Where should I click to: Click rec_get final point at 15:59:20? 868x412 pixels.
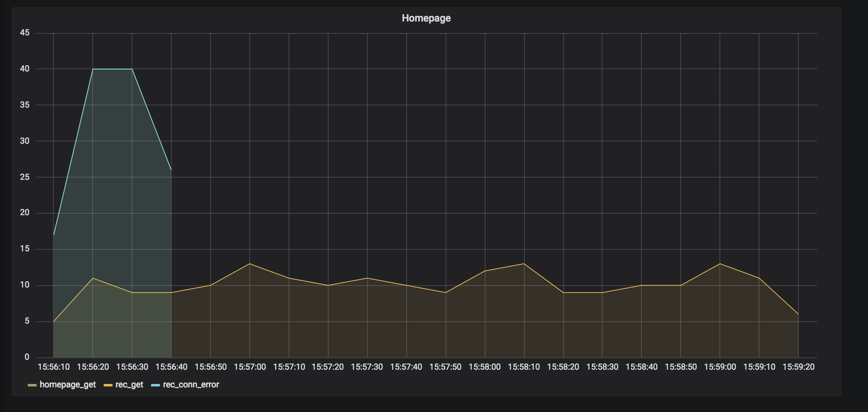798,314
